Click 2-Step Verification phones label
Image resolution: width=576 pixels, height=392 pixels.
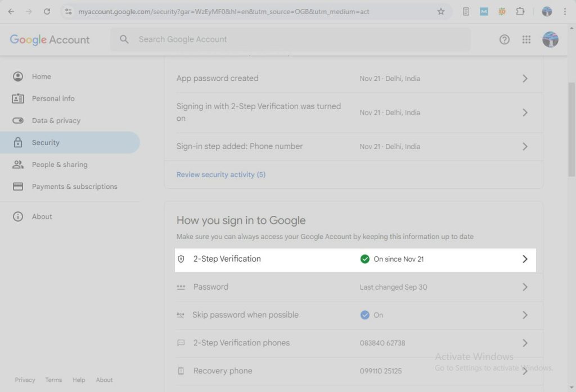[x=241, y=343]
